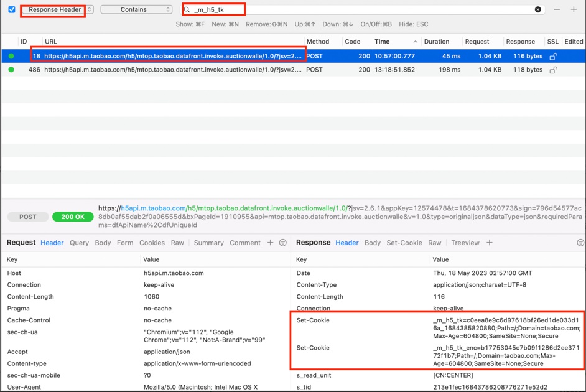Select the Pragma no-cache row

tap(146, 308)
